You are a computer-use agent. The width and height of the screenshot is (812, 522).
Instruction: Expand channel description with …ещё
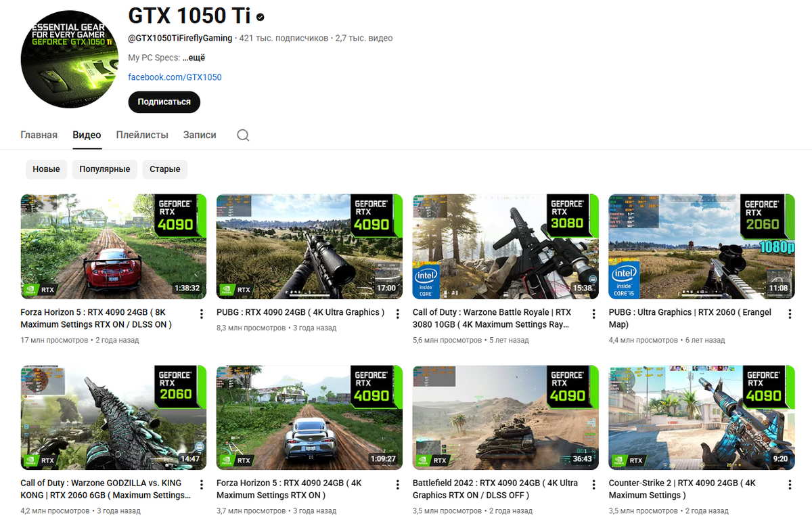pyautogui.click(x=194, y=58)
